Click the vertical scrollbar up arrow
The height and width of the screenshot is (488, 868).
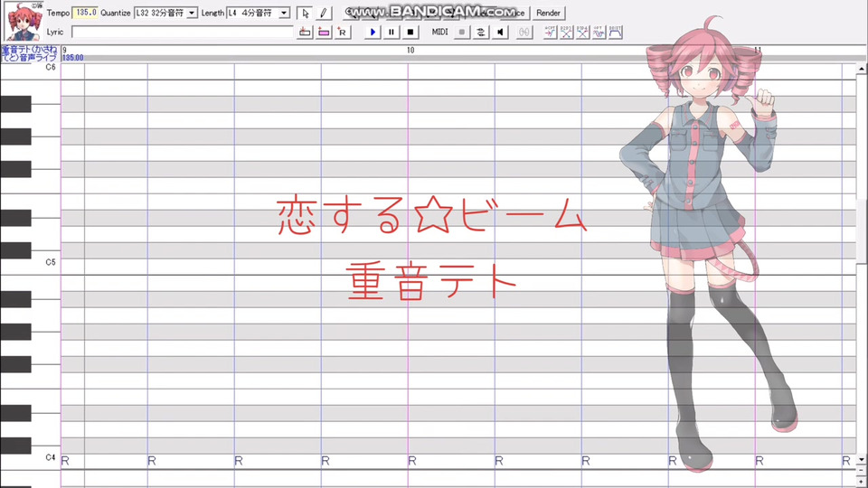click(862, 70)
